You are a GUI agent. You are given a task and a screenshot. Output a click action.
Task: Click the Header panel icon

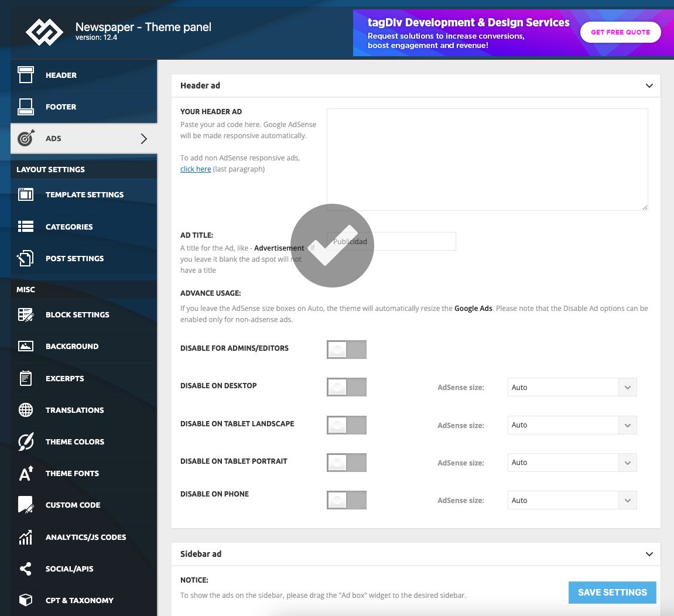tap(26, 75)
